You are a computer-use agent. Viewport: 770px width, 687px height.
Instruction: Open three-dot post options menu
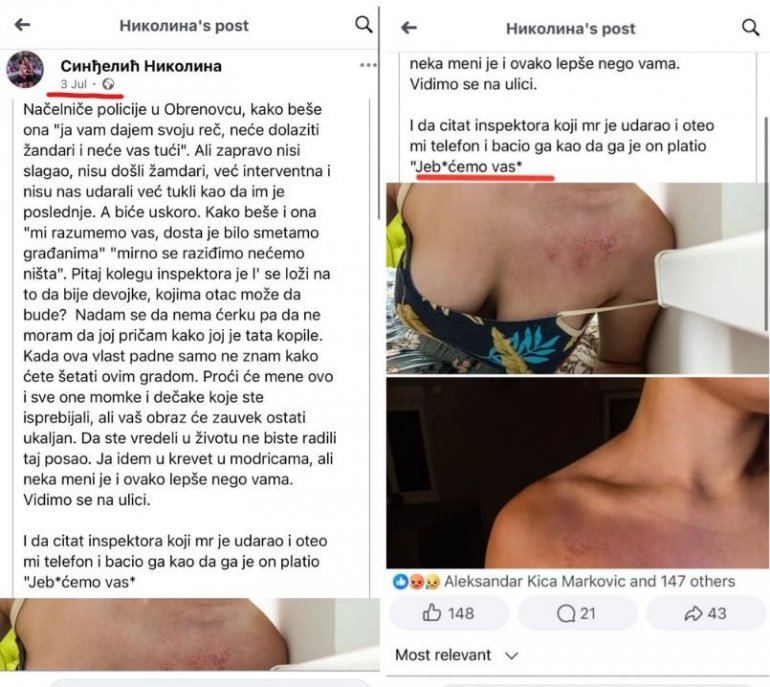coord(368,65)
